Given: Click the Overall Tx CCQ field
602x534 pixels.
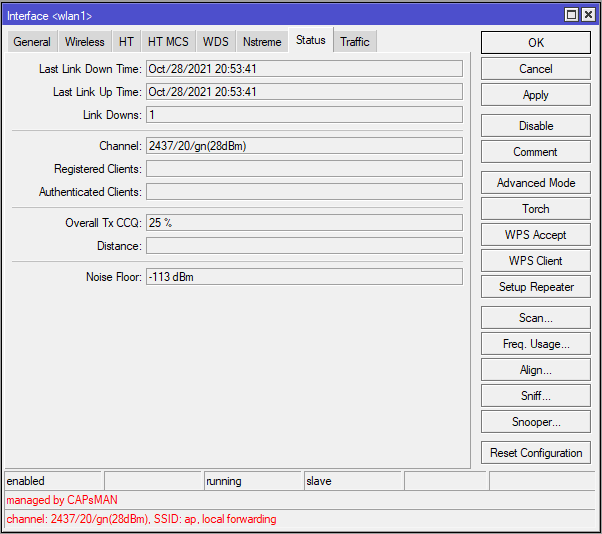Looking at the screenshot, I should [304, 223].
